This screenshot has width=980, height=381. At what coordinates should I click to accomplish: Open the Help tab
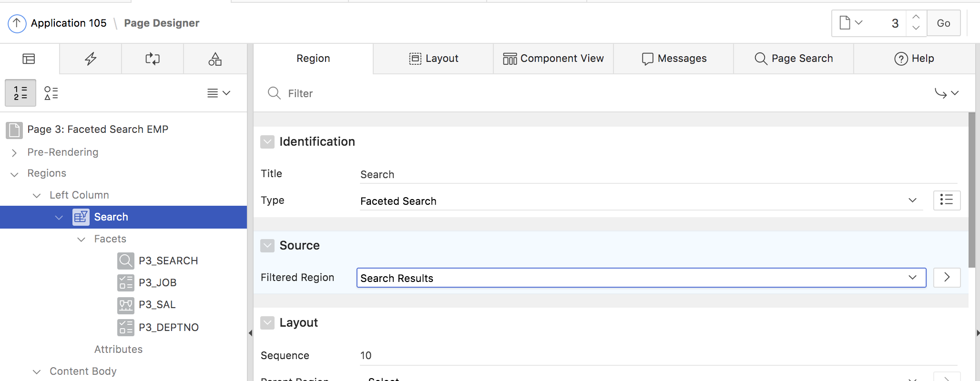[914, 59]
